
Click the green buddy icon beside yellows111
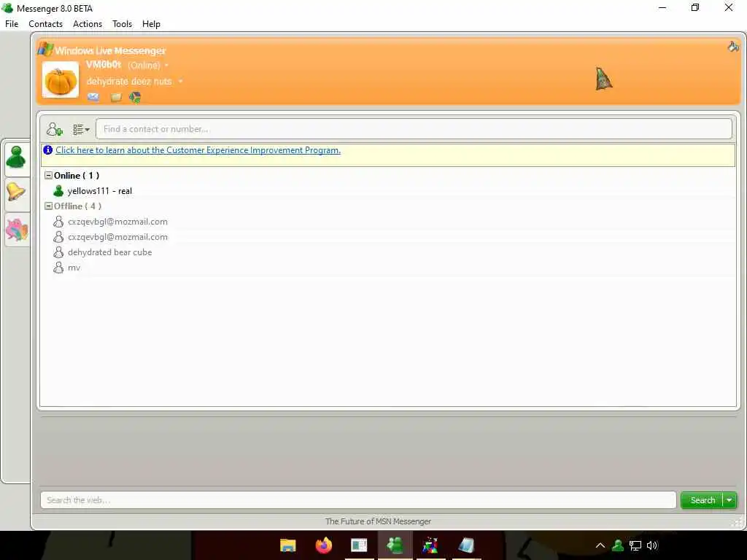coord(58,191)
